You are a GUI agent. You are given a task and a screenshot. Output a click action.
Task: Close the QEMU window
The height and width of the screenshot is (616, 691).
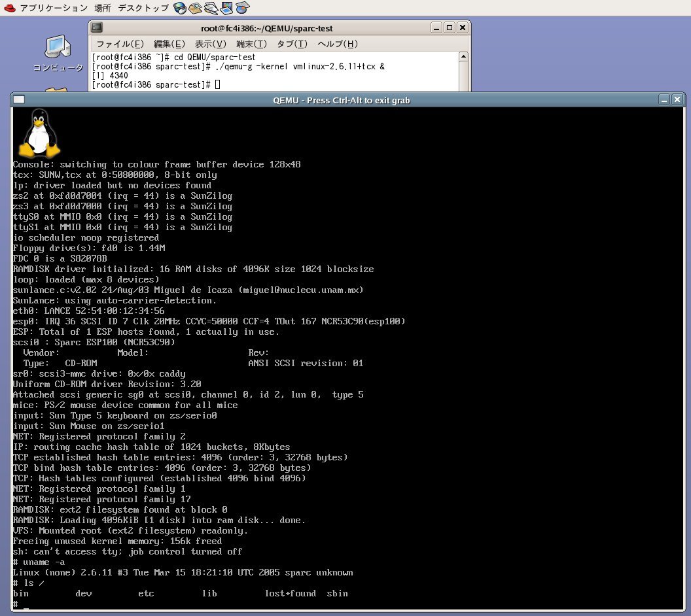coord(677,100)
